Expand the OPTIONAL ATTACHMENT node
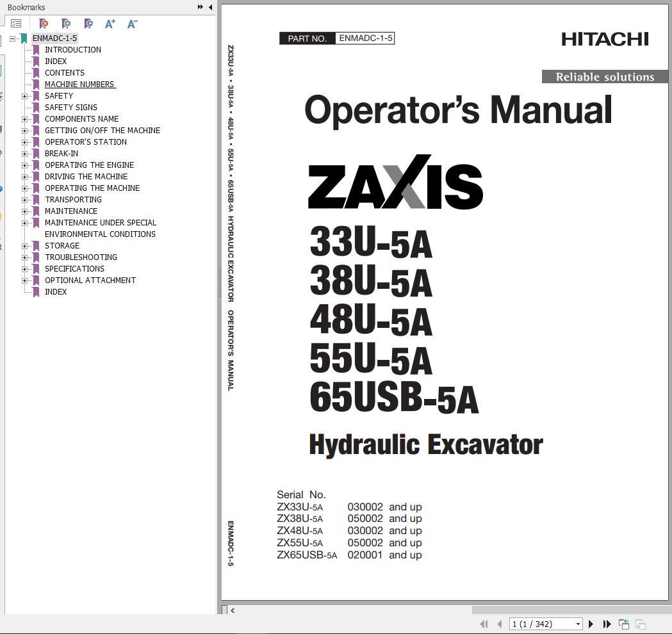The width and height of the screenshot is (672, 634). point(24,281)
